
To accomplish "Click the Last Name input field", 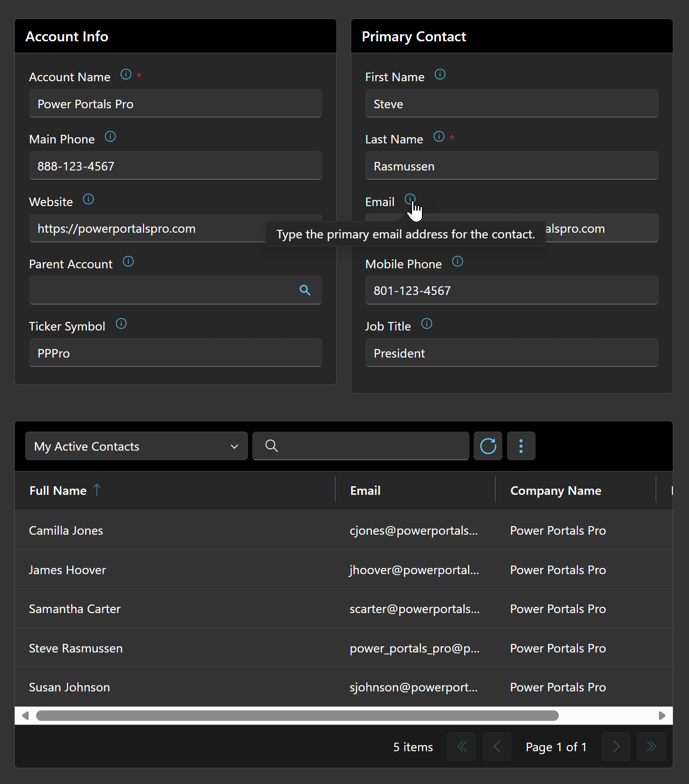I will click(x=512, y=165).
